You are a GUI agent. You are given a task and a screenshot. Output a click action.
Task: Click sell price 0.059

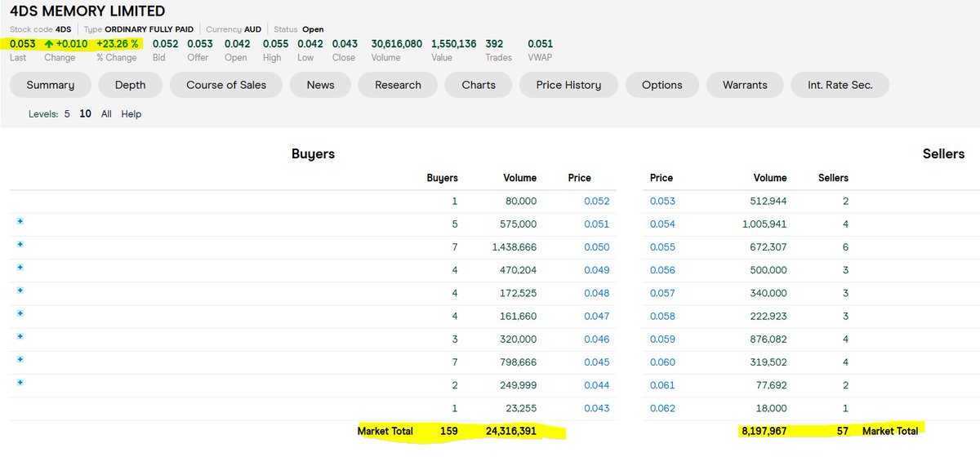click(x=662, y=339)
